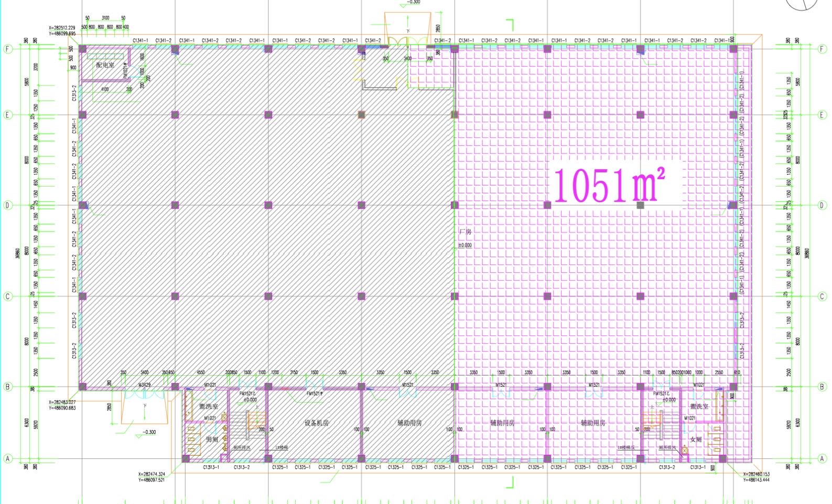
Task: Select the bottom-right X=282460.153 coordinate label
Action: point(756,474)
